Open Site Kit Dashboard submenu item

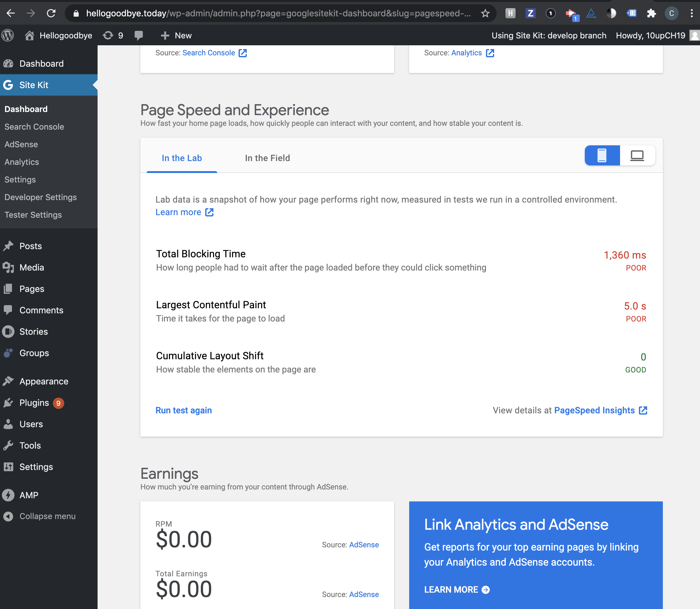[26, 109]
